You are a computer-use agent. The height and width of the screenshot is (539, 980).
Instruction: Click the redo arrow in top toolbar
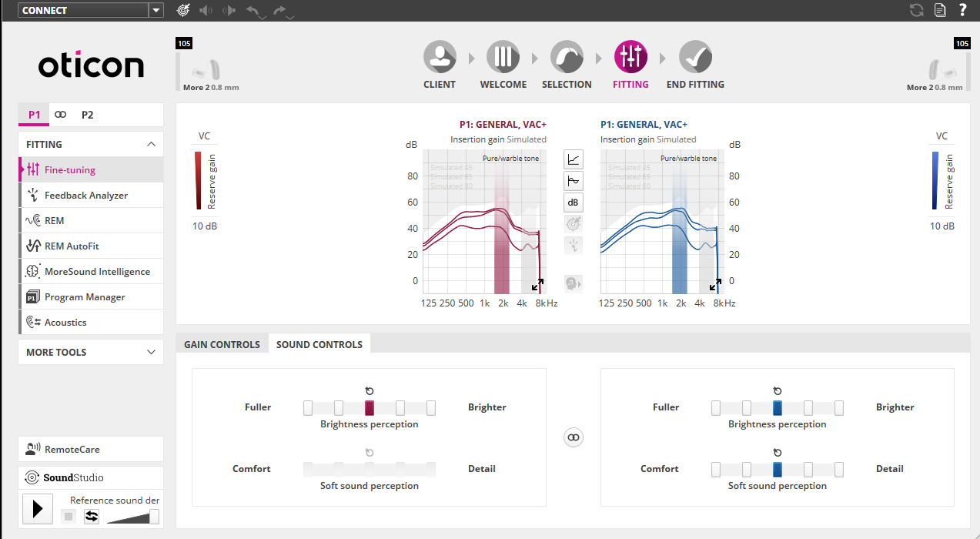[280, 11]
